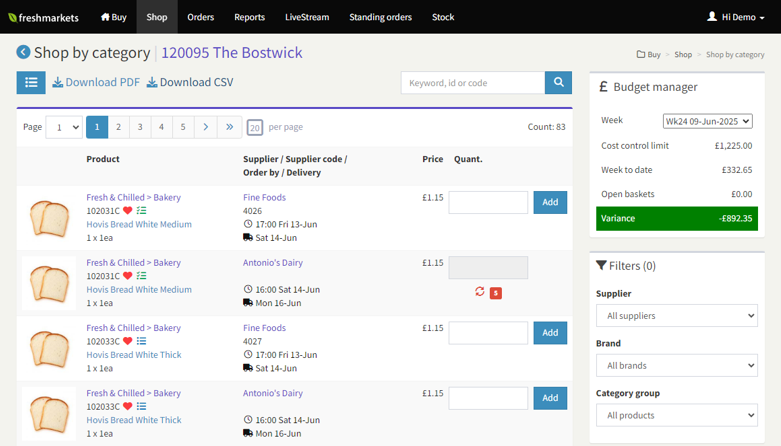781x446 pixels.
Task: Click the keyword search input field
Action: tap(472, 83)
